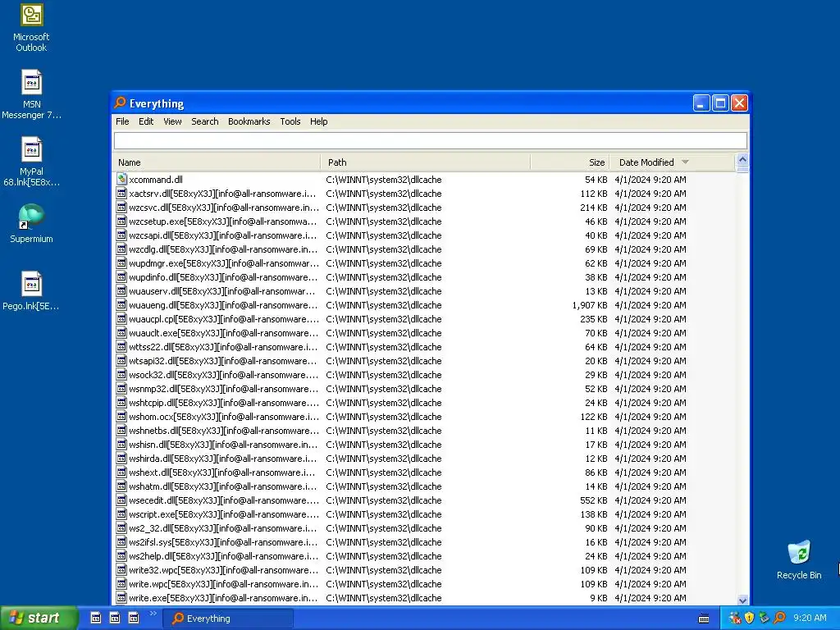This screenshot has width=840, height=630.
Task: Open the Search menu
Action: pos(204,121)
